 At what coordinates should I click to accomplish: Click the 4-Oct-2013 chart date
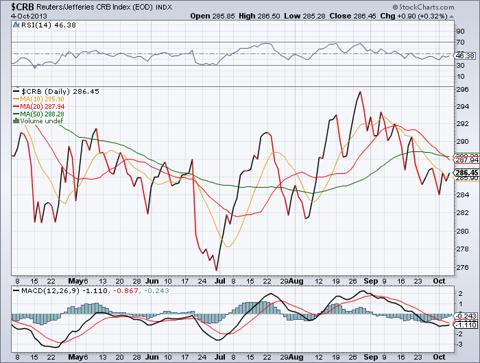[x=29, y=16]
